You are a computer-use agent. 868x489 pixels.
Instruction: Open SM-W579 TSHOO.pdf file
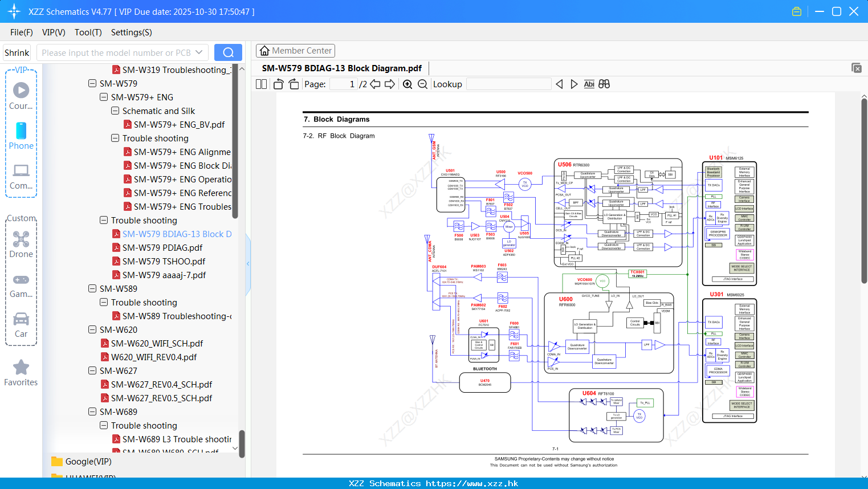[x=158, y=261]
